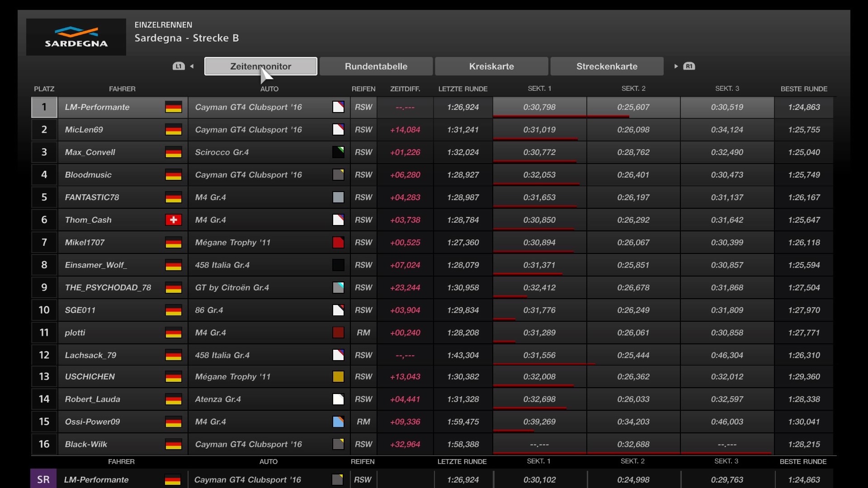Image resolution: width=868 pixels, height=488 pixels.
Task: Click LM-Performante's German flag in row 1
Action: click(x=173, y=107)
